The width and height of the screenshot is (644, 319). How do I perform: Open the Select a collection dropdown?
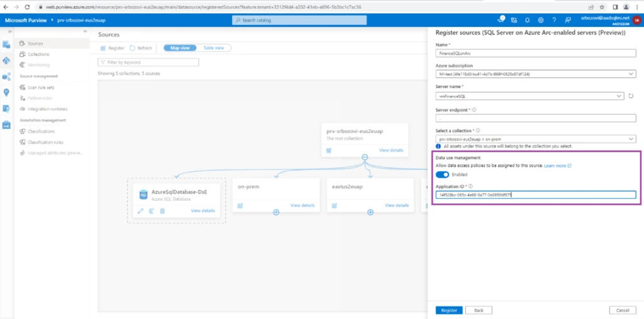pos(536,139)
